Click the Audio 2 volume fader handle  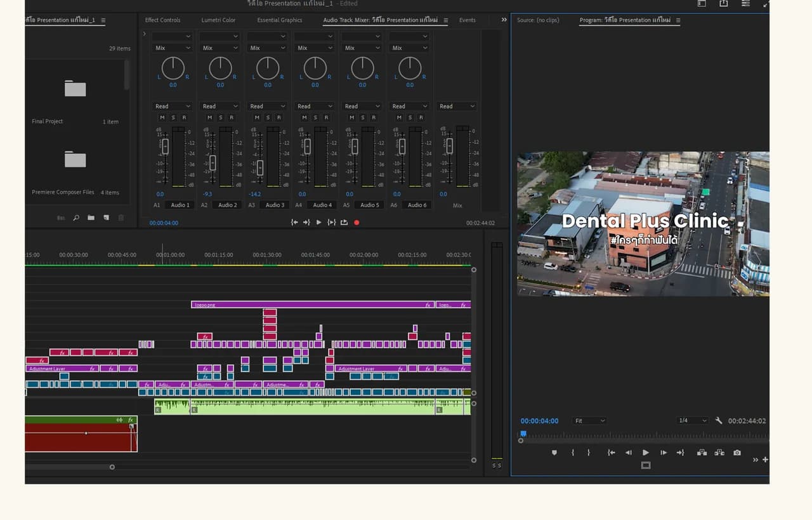click(213, 162)
